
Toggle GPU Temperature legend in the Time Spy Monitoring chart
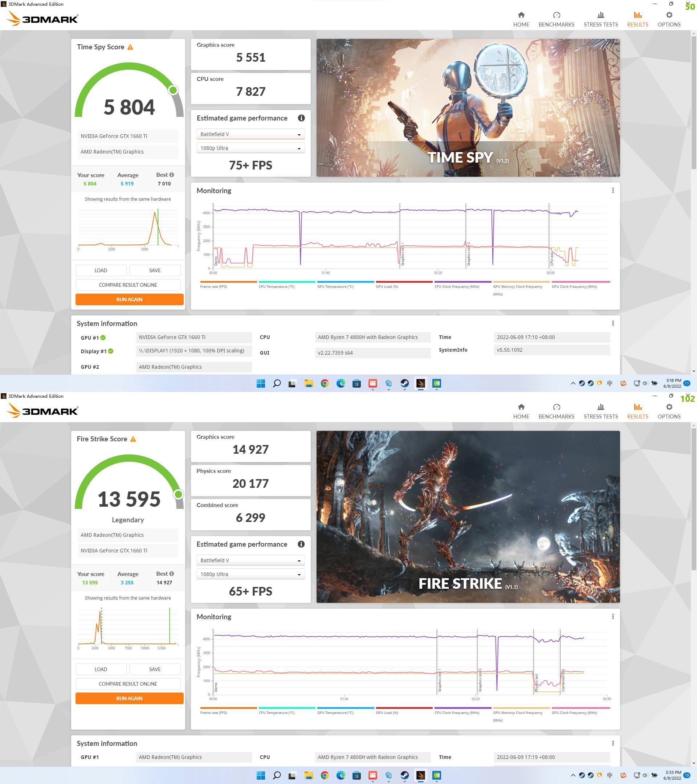tap(346, 285)
